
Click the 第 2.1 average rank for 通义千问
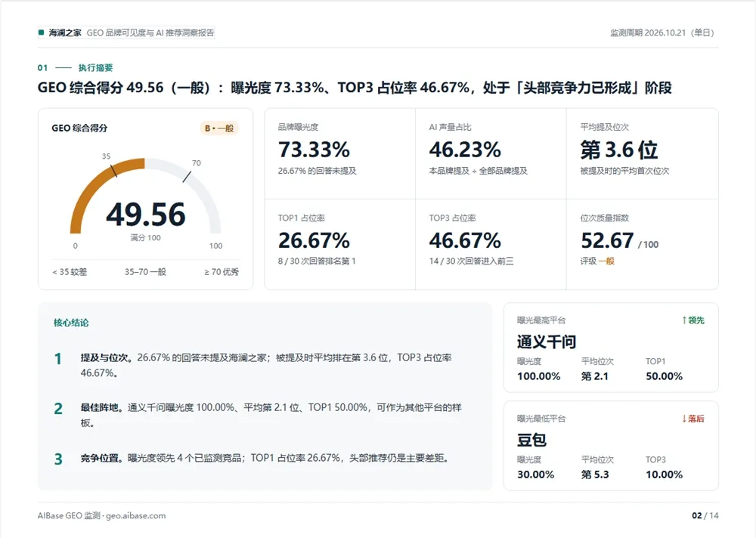(x=595, y=376)
